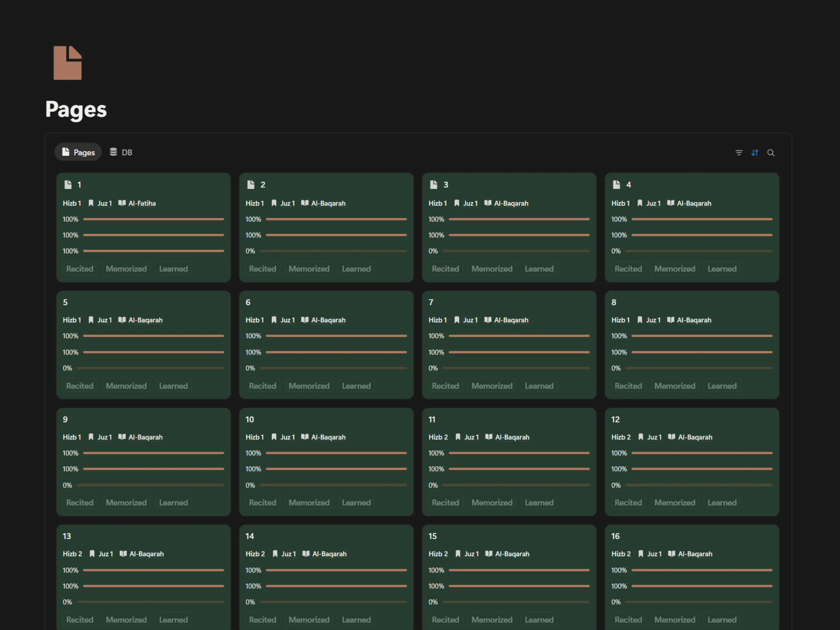The image size is (840, 630).
Task: Click the page icon on card 3
Action: (434, 185)
